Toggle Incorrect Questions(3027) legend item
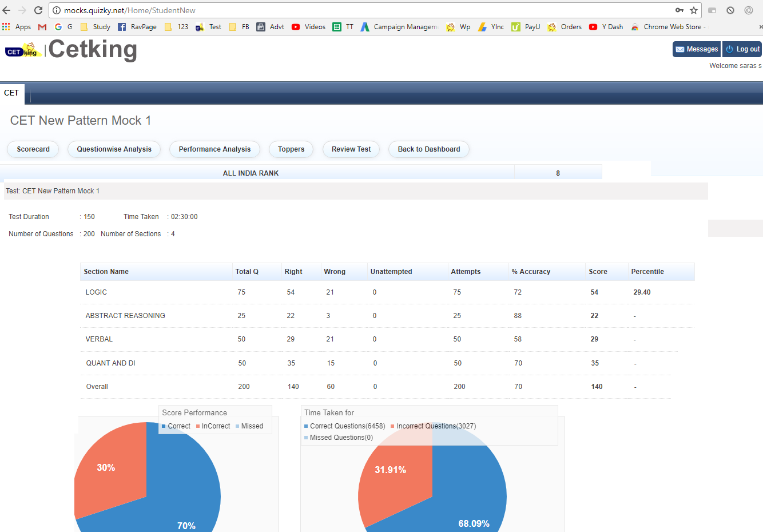The height and width of the screenshot is (532, 763). tap(434, 426)
